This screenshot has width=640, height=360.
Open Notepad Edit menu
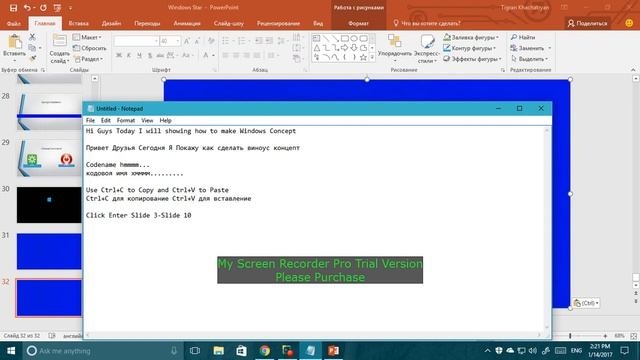[106, 120]
